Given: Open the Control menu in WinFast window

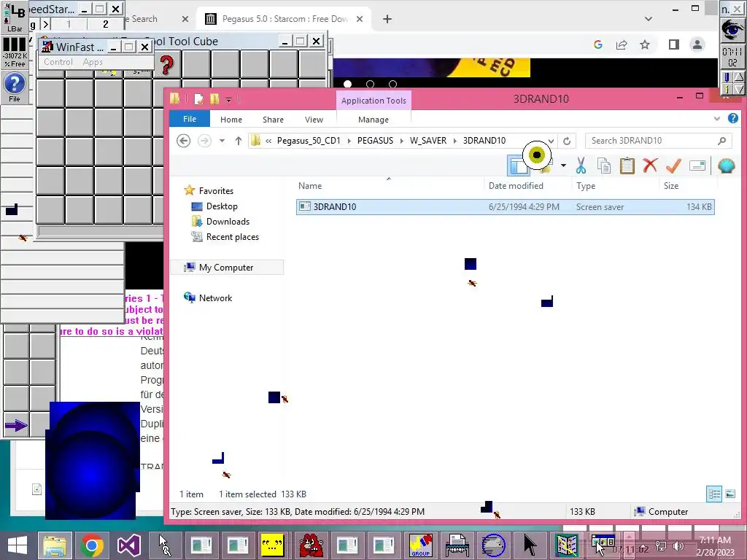Looking at the screenshot, I should click(58, 62).
